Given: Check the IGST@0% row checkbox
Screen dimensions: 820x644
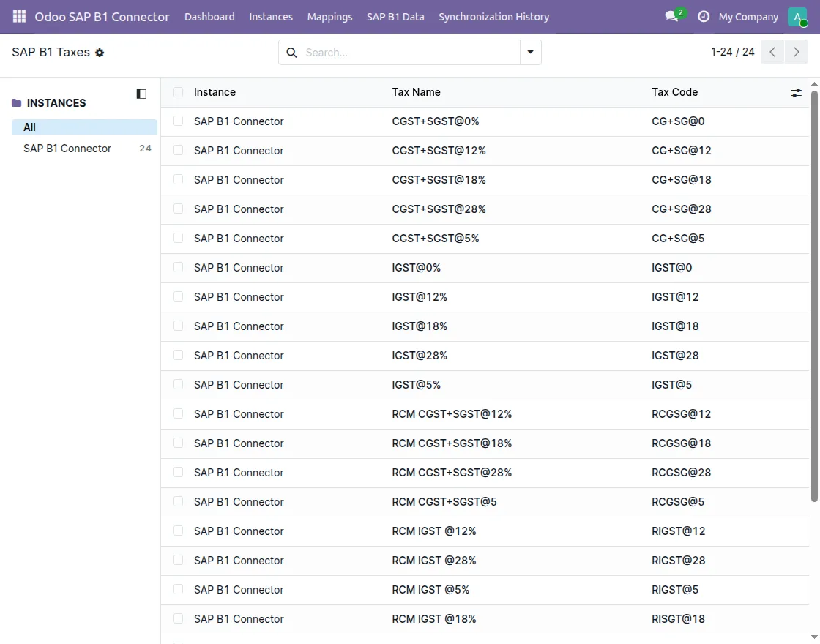Looking at the screenshot, I should (x=178, y=268).
